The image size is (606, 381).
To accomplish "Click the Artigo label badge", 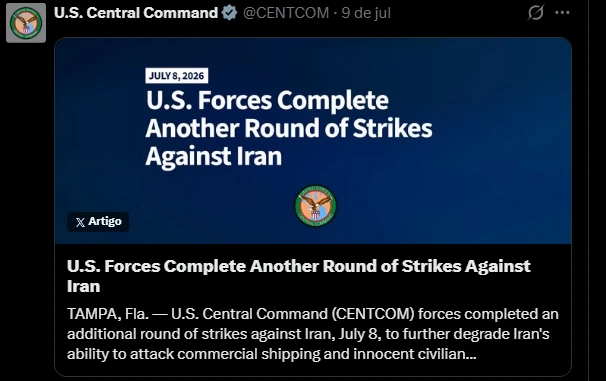I will tap(98, 222).
